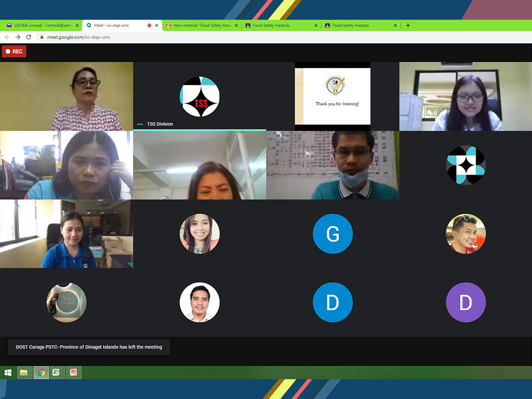This screenshot has height=399, width=532.
Task: Open the green spreadsheet app in the taskbar
Action: 56,373
